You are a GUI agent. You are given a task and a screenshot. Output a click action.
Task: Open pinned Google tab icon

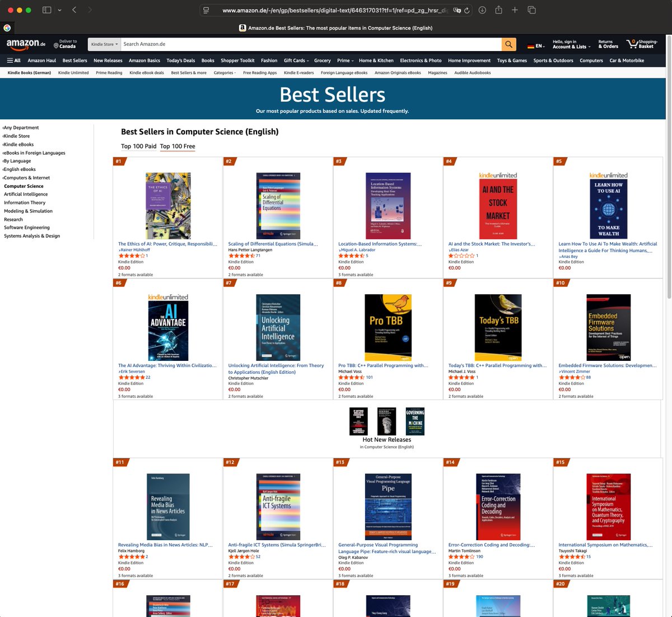tap(7, 27)
